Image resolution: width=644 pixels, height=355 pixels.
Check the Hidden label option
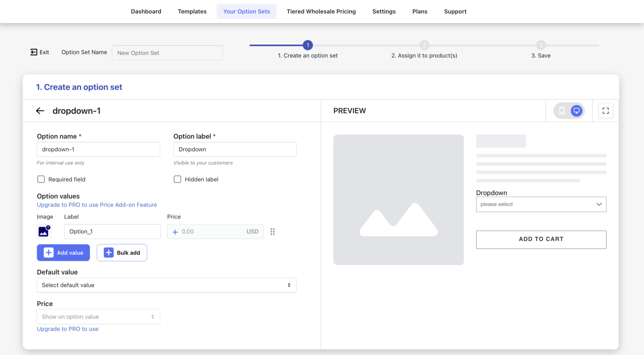coord(177,179)
